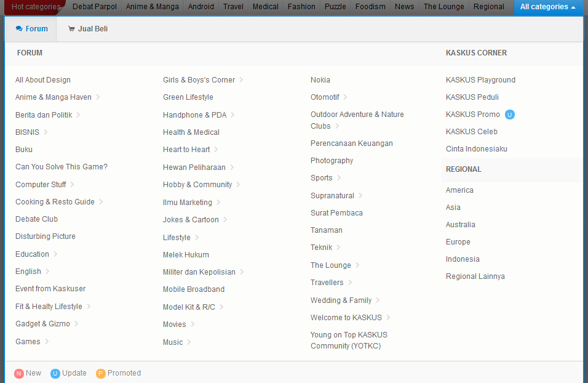The height and width of the screenshot is (383, 588).
Task: Open Can You Solve This Game? forum
Action: point(62,167)
